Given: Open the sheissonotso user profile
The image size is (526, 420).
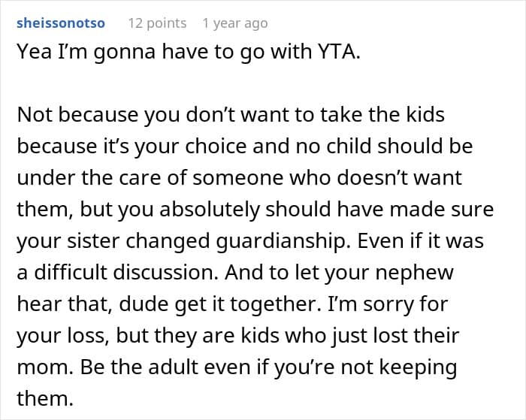Looking at the screenshot, I should click(60, 23).
